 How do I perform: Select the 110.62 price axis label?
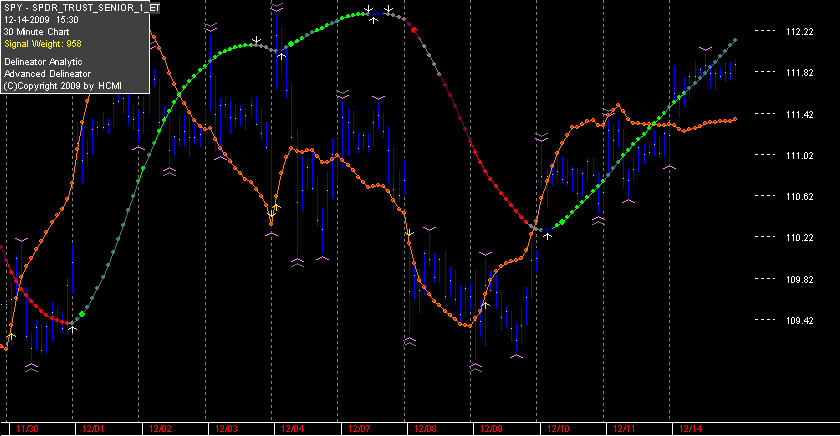coord(799,197)
